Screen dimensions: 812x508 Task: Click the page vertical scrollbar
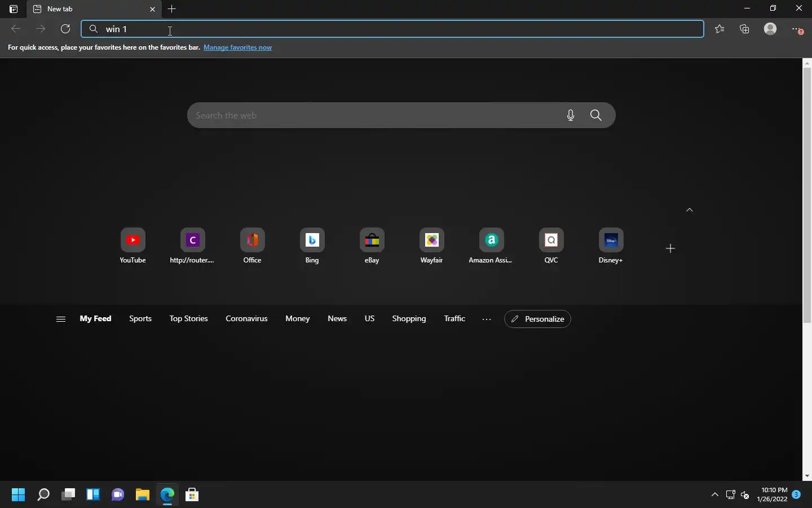point(807,195)
